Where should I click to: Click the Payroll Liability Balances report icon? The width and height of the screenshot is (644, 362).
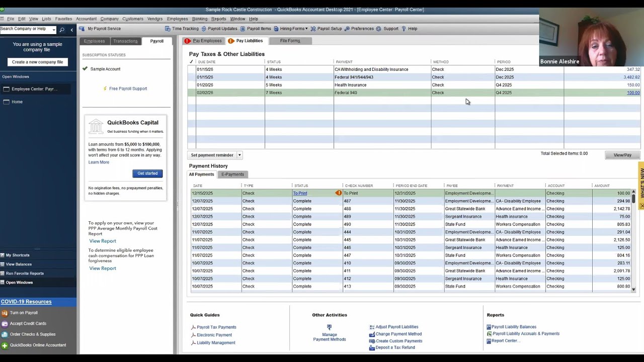click(x=489, y=327)
